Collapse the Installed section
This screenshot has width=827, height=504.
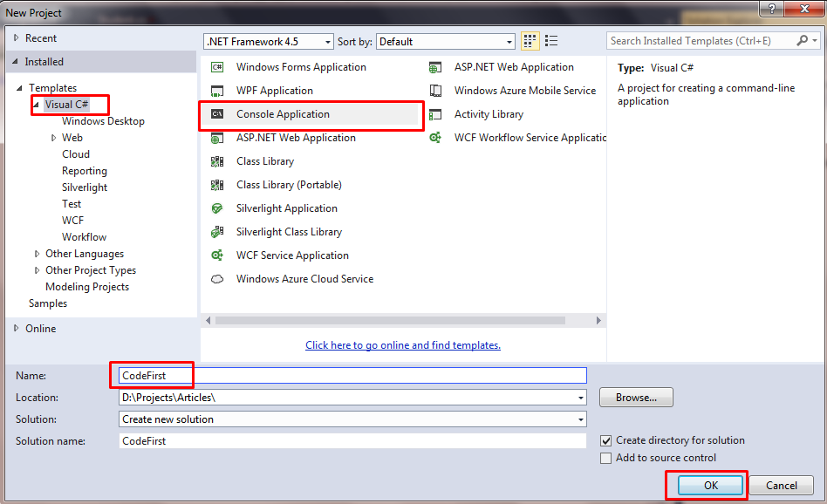click(16, 62)
